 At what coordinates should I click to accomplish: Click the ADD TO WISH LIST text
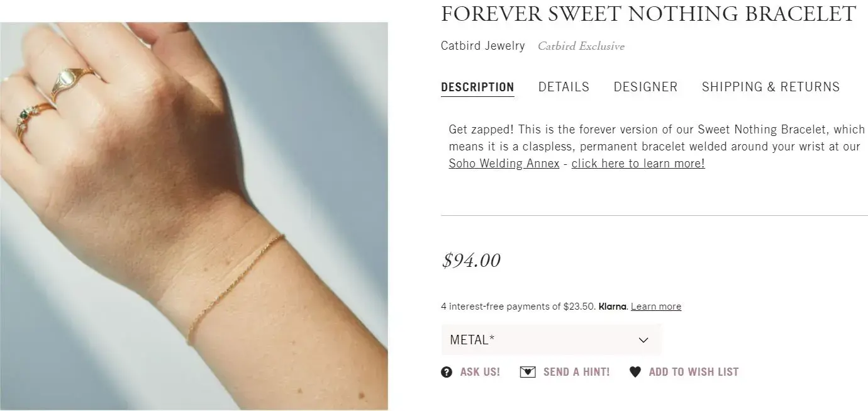point(694,372)
